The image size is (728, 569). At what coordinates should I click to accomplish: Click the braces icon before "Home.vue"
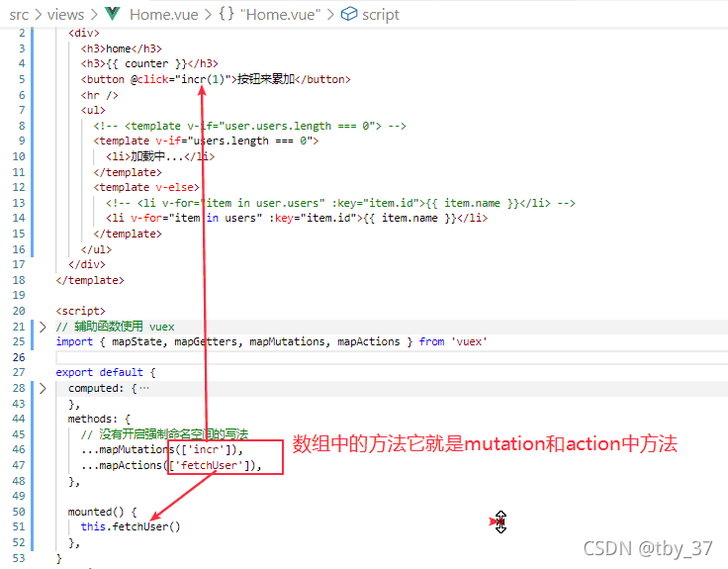click(227, 14)
